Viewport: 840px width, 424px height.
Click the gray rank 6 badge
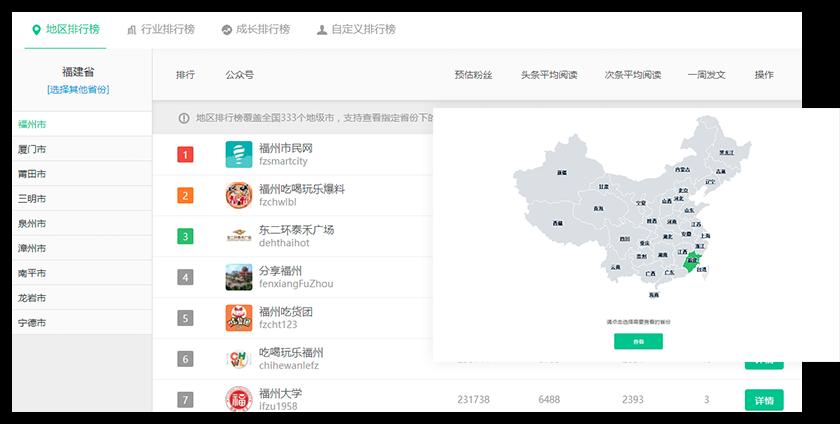(x=185, y=359)
